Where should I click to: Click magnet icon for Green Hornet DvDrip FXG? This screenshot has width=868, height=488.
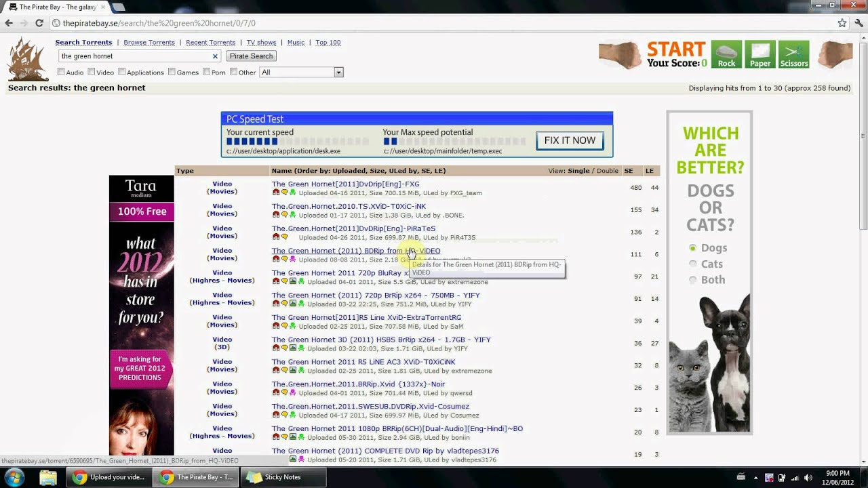[x=276, y=192]
